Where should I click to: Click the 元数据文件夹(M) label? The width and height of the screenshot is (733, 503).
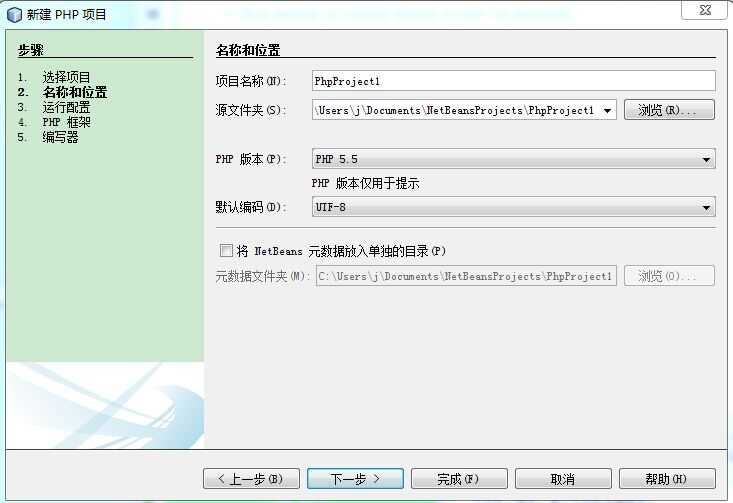pyautogui.click(x=263, y=276)
